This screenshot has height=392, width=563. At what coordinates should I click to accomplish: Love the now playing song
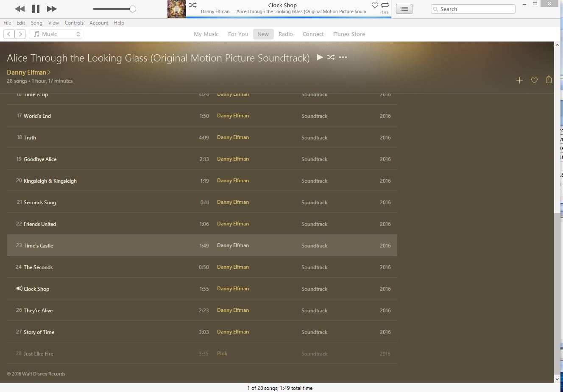375,5
